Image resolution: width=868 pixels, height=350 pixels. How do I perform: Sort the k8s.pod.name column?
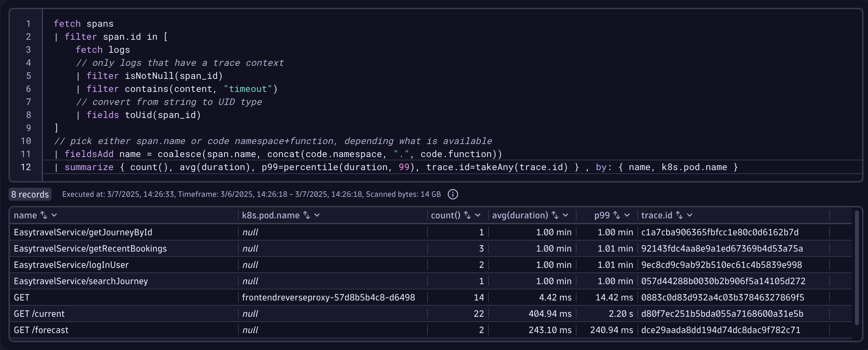(x=307, y=215)
